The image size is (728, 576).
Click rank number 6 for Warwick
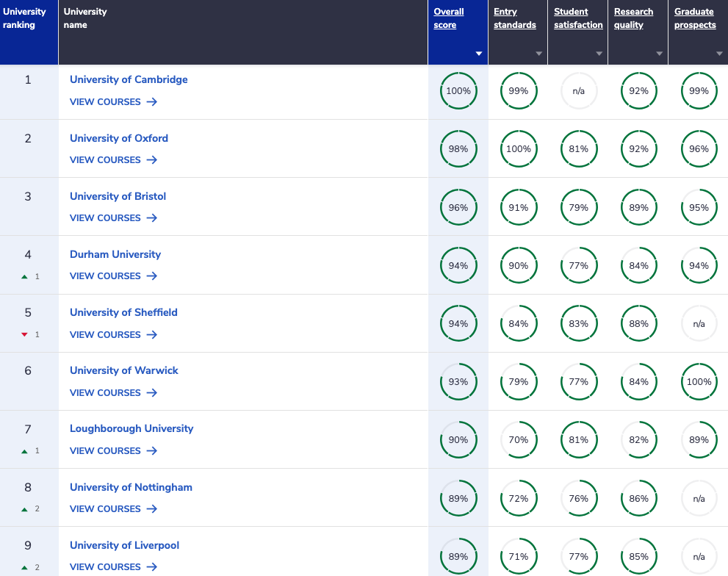coord(28,370)
